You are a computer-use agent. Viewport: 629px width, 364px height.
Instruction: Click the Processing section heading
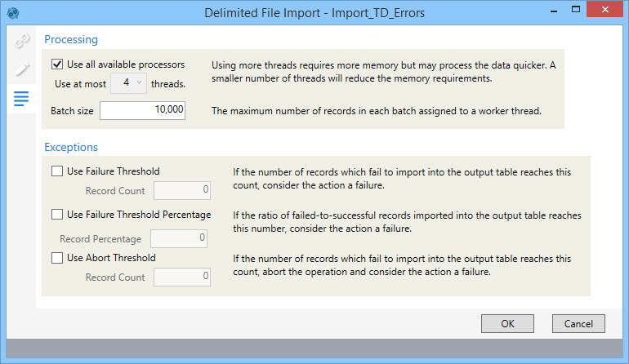(71, 39)
